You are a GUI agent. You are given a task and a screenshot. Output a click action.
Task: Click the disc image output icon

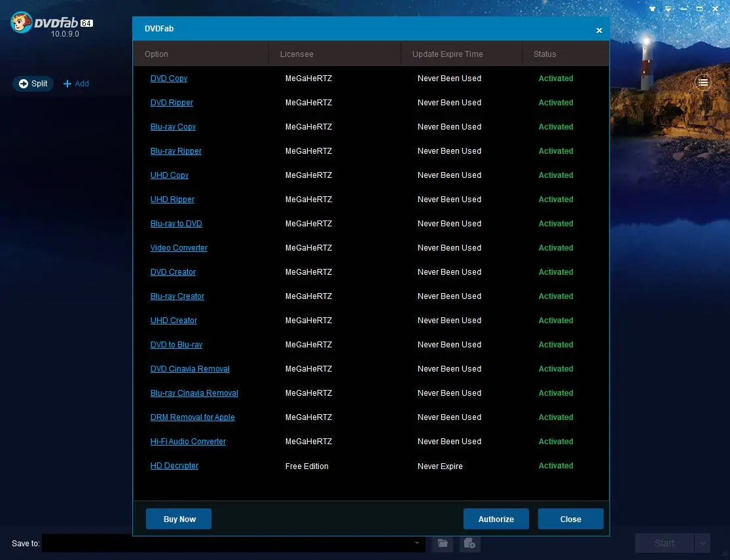(x=469, y=543)
